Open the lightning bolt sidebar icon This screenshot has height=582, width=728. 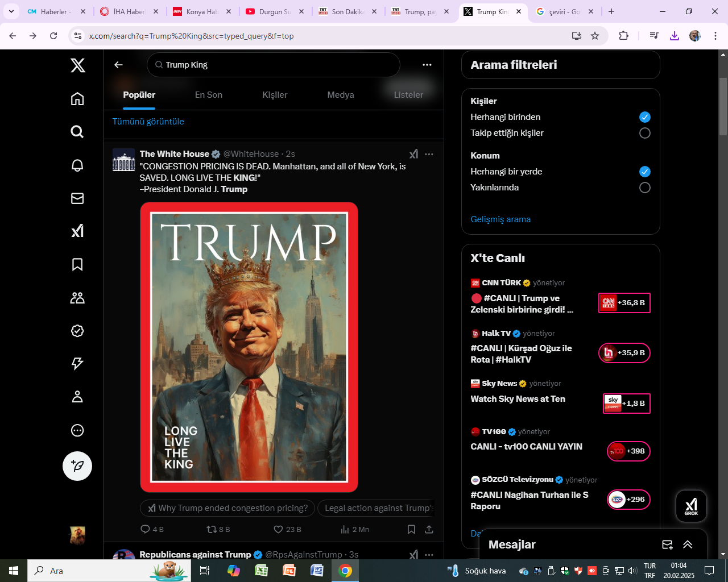pos(77,364)
